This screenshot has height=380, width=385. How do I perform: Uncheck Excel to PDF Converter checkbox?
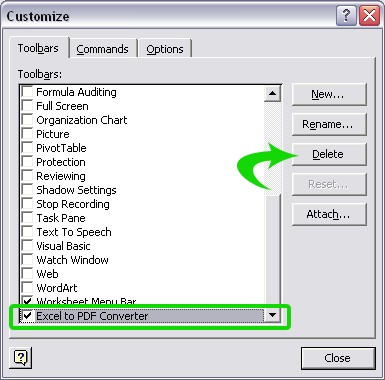point(27,316)
